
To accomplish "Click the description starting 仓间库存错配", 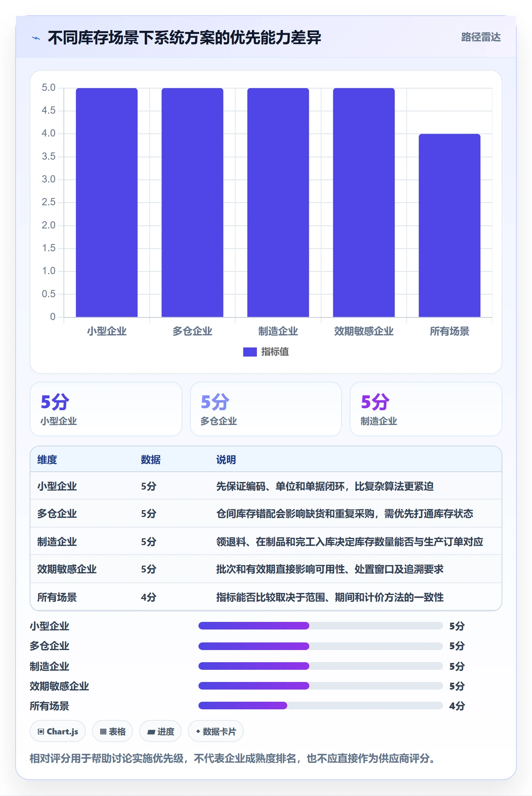I will point(345,514).
